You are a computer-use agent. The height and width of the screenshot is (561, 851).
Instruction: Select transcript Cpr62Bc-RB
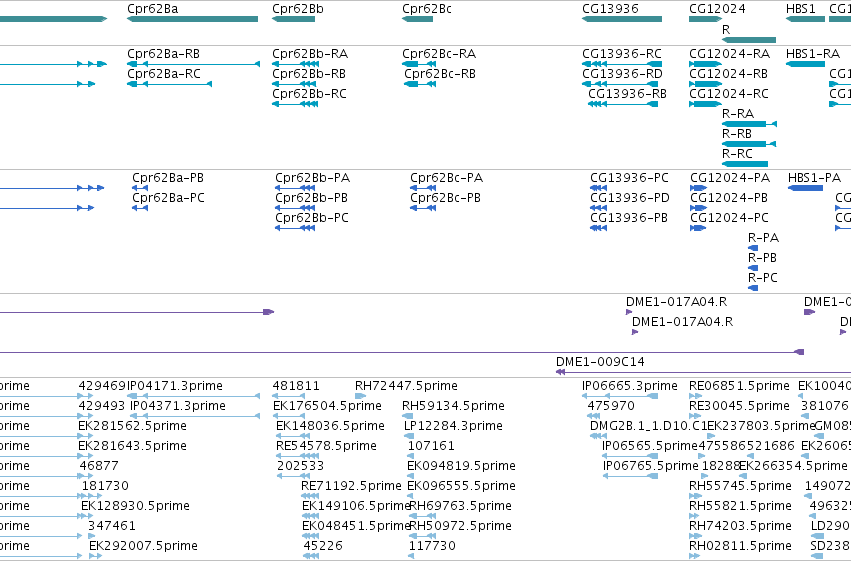[420, 84]
